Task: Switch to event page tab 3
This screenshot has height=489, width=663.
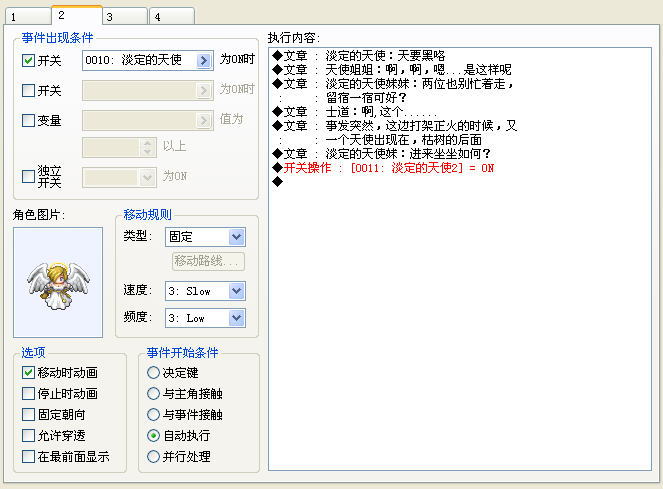Action: coord(125,16)
